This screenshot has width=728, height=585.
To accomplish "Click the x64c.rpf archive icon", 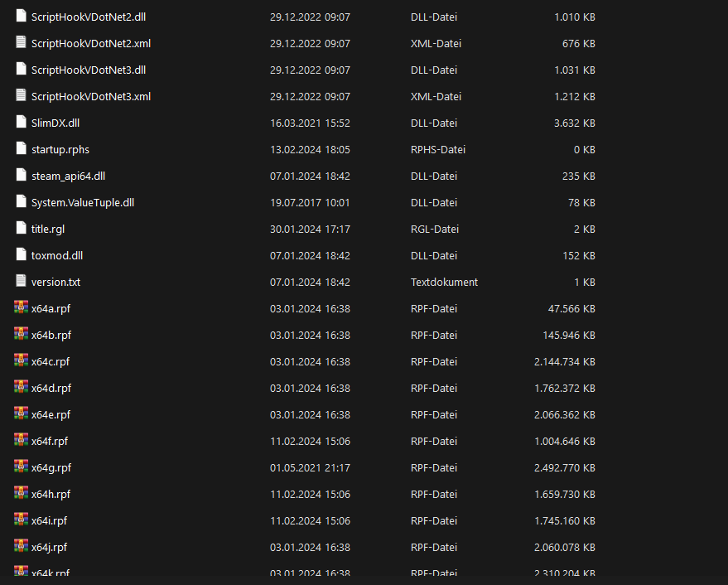I will (22, 361).
